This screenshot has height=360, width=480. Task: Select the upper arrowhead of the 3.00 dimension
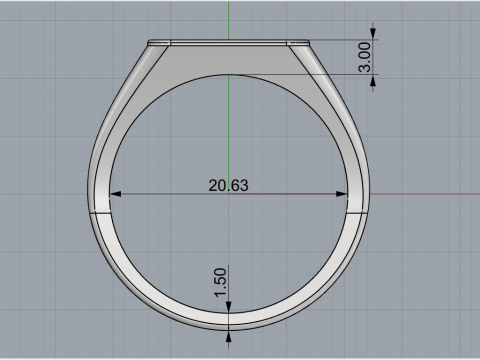373,33
